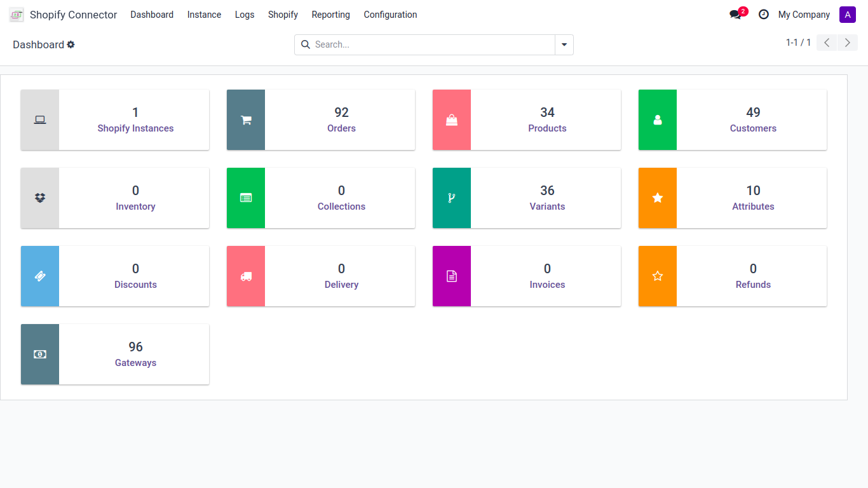The image size is (868, 488).
Task: Open the My Company switcher
Action: tap(804, 15)
